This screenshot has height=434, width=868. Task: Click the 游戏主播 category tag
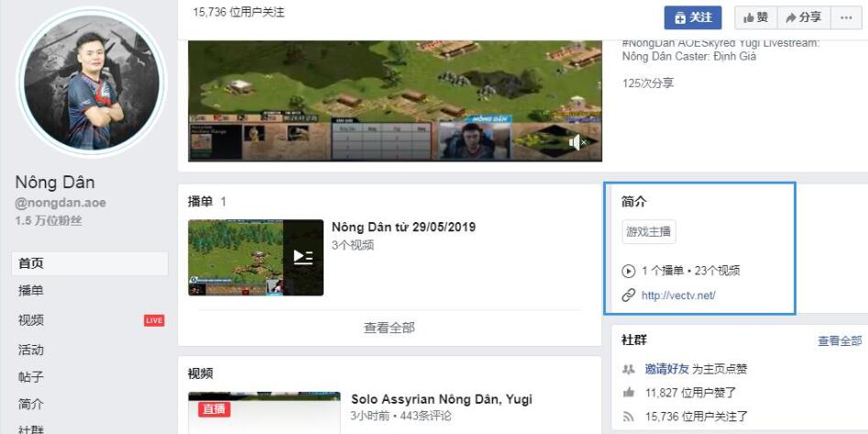coord(648,232)
